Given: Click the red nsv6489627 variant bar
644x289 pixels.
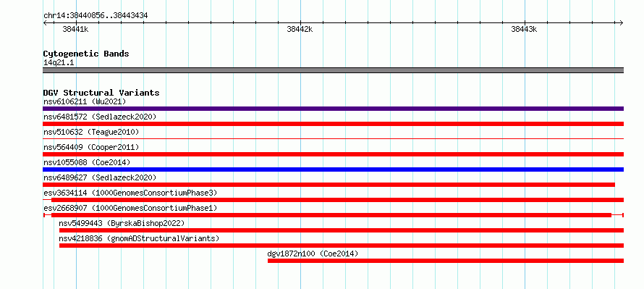Looking at the screenshot, I should 329,185.
